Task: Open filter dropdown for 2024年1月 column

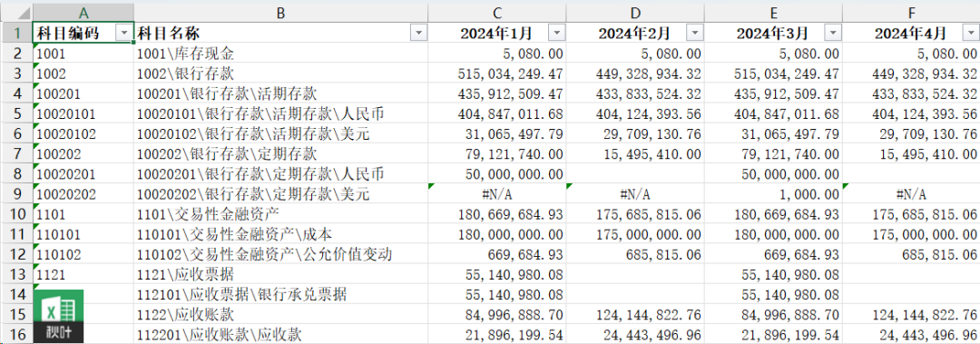Action: [x=556, y=34]
